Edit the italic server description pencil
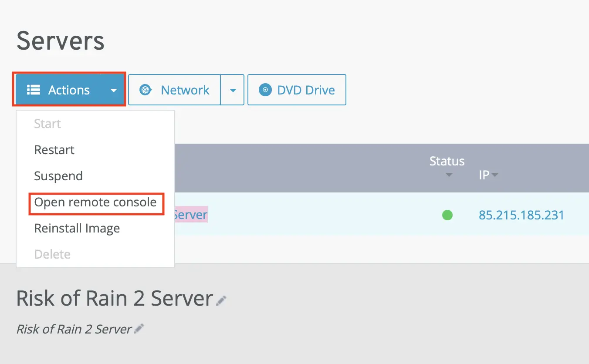 (x=139, y=329)
